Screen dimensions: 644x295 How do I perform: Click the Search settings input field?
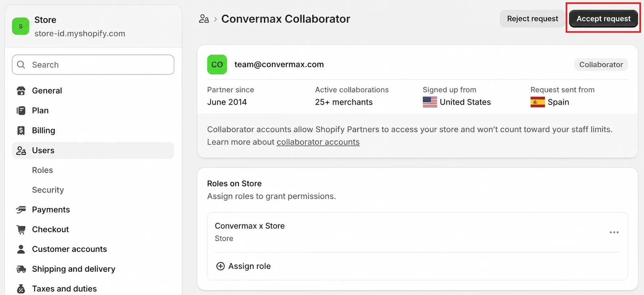(x=93, y=65)
